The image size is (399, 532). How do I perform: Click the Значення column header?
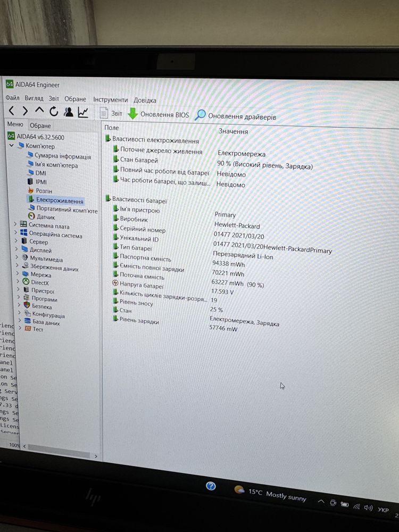click(233, 131)
